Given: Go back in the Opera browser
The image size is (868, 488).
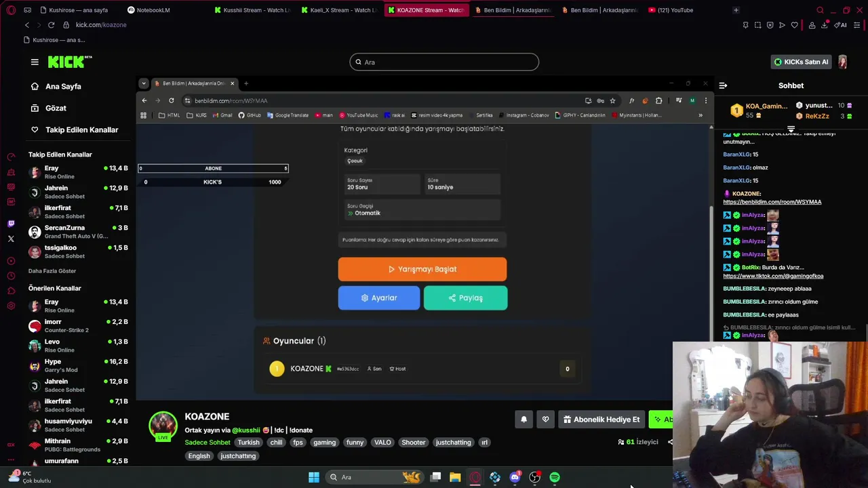Looking at the screenshot, I should pyautogui.click(x=26, y=25).
